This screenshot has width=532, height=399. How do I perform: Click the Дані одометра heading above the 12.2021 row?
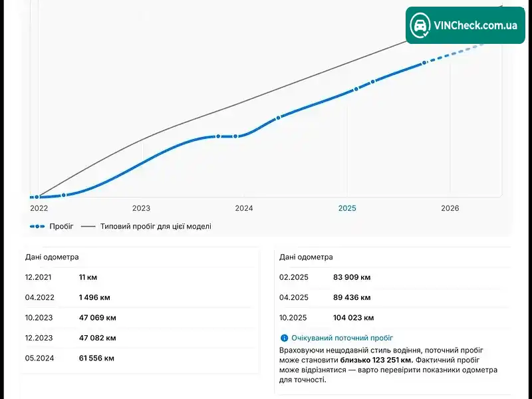tap(52, 257)
